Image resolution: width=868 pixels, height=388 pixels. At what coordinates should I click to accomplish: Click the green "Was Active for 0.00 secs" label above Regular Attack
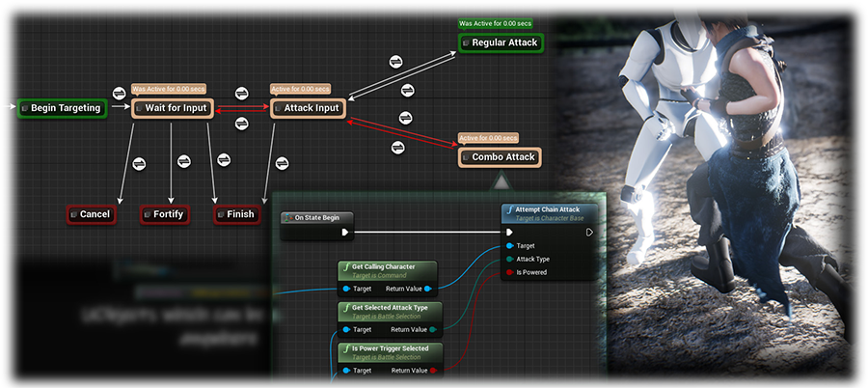[496, 24]
